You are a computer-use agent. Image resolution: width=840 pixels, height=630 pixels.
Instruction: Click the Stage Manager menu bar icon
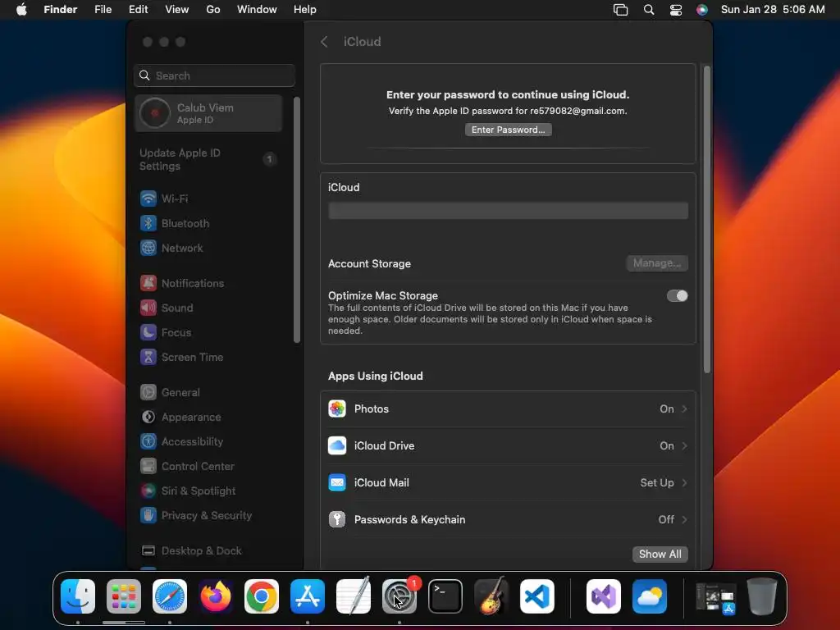tap(620, 10)
